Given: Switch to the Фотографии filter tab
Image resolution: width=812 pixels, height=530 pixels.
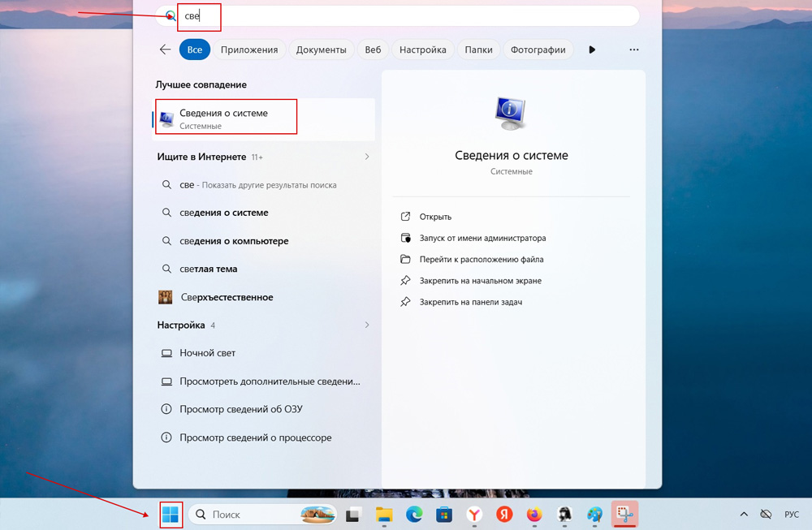Looking at the screenshot, I should tap(538, 50).
